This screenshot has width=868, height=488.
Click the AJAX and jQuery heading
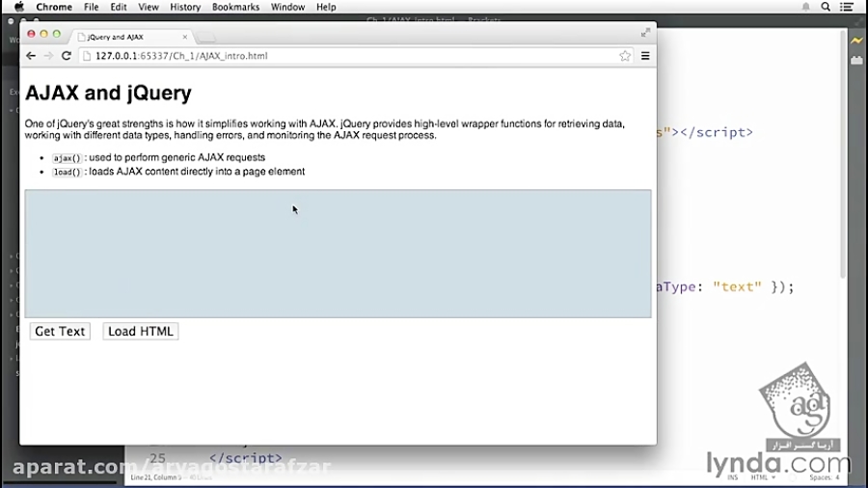click(x=108, y=93)
